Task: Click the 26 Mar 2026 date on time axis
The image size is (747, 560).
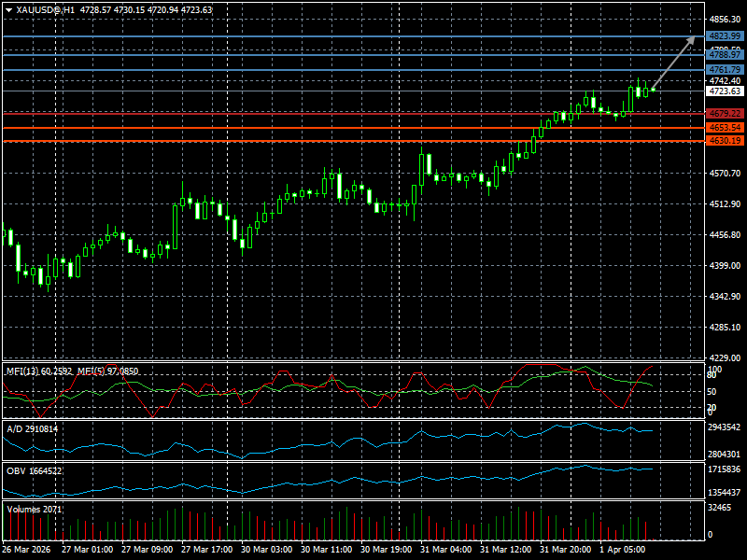Action: (28, 550)
